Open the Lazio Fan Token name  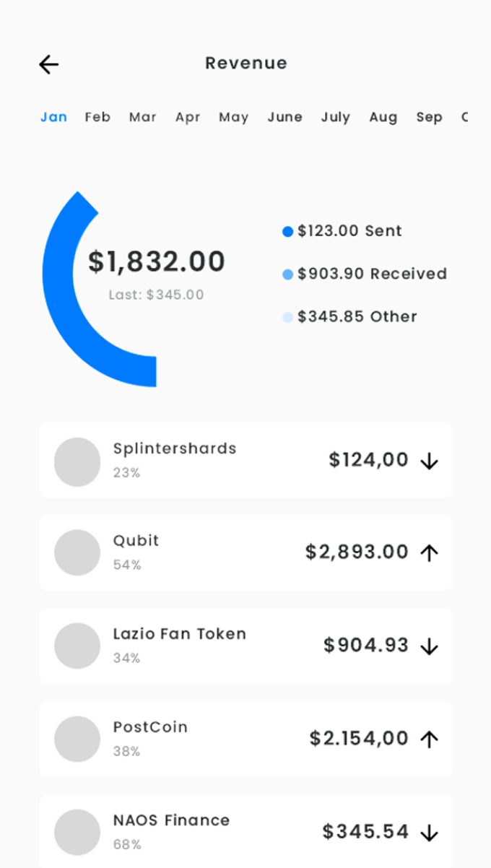(x=180, y=634)
